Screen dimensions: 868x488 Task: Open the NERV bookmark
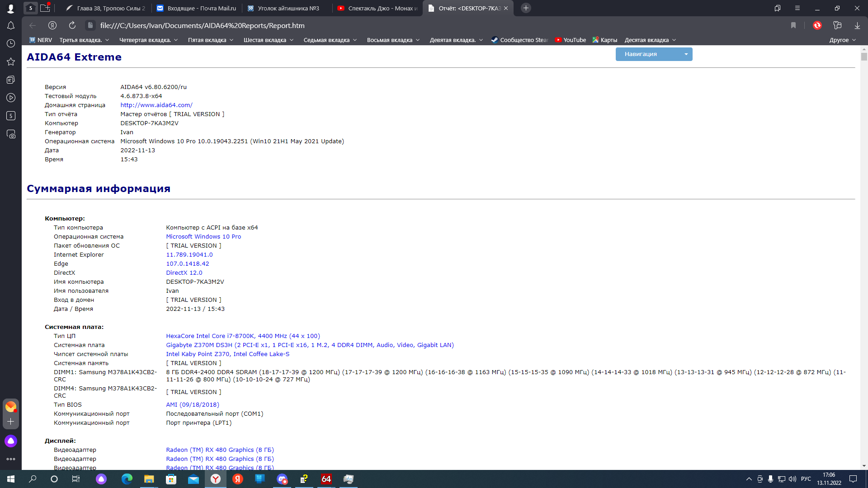(x=41, y=40)
